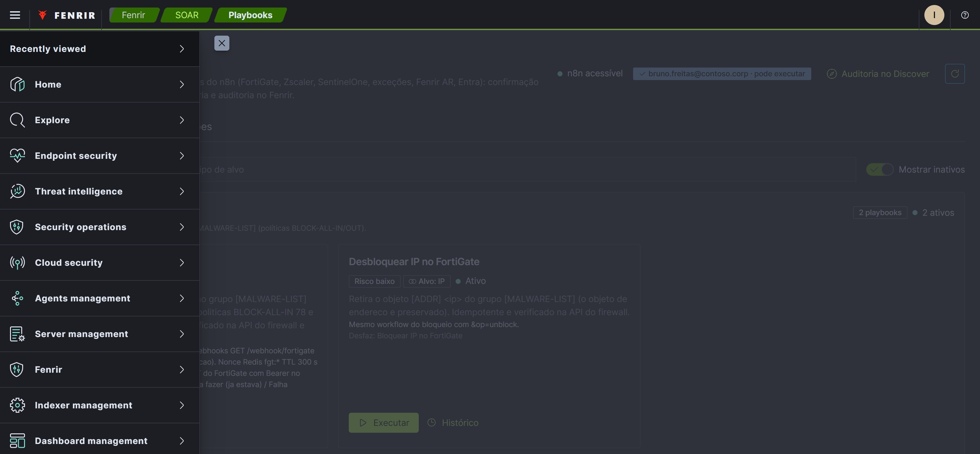Click the Home menu icon
The width and height of the screenshot is (980, 454).
pos(17,84)
